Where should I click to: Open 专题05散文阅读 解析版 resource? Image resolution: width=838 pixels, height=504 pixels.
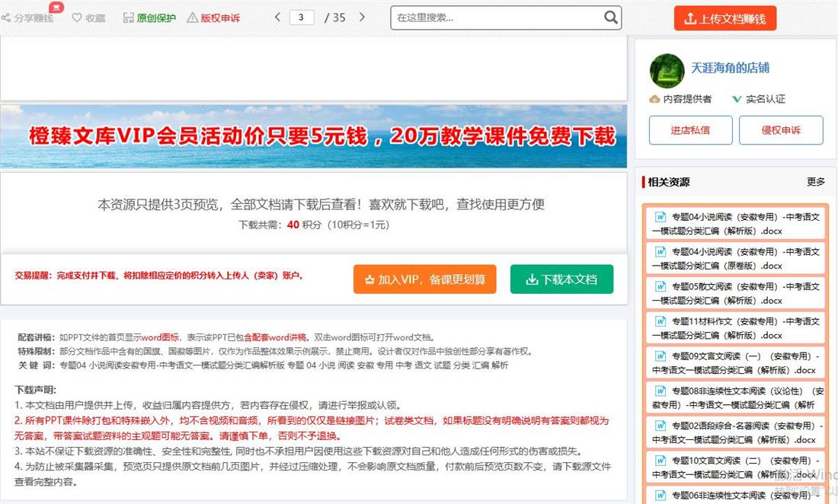(736, 293)
